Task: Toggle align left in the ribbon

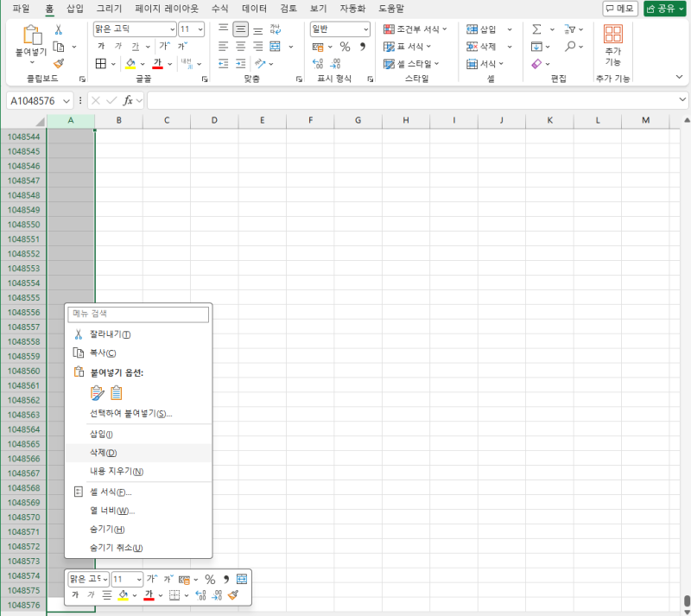Action: 224,47
